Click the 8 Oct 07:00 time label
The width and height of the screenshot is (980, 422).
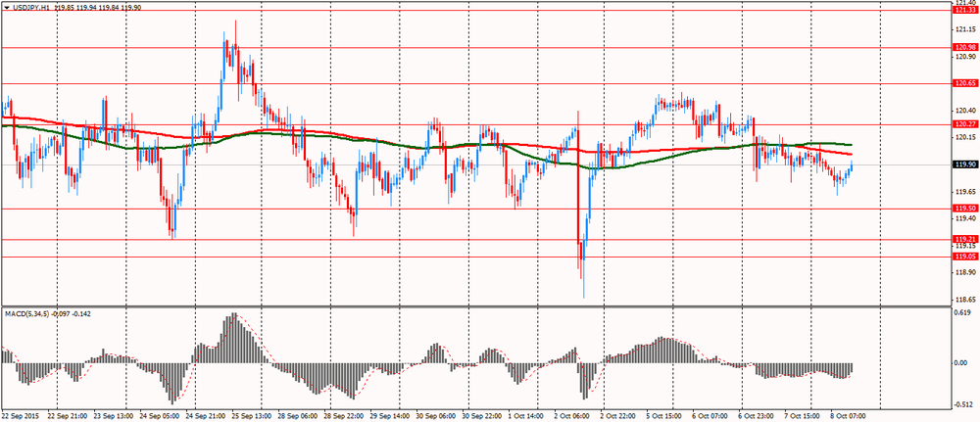[x=848, y=414]
